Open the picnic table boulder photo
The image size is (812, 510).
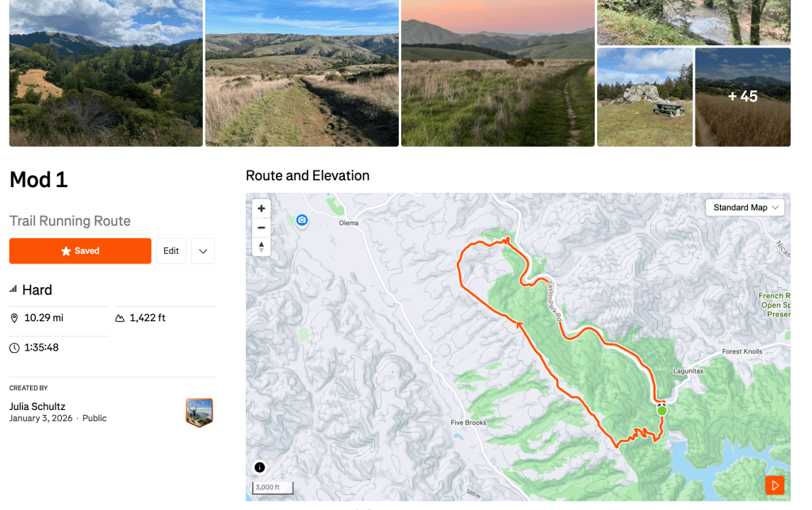[x=645, y=97]
